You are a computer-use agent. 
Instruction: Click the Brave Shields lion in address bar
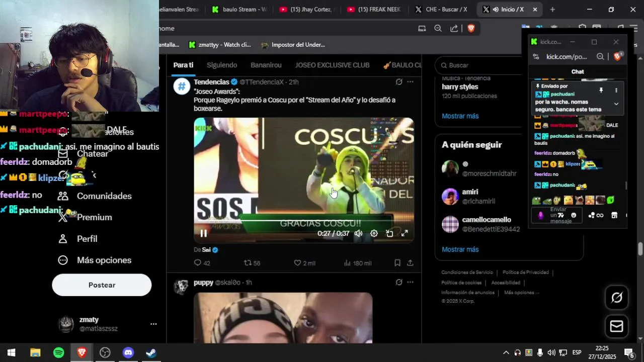(x=471, y=29)
